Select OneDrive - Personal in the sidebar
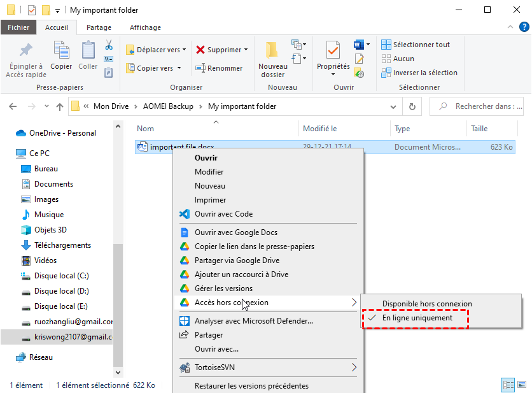The height and width of the screenshot is (393, 532). coord(56,133)
